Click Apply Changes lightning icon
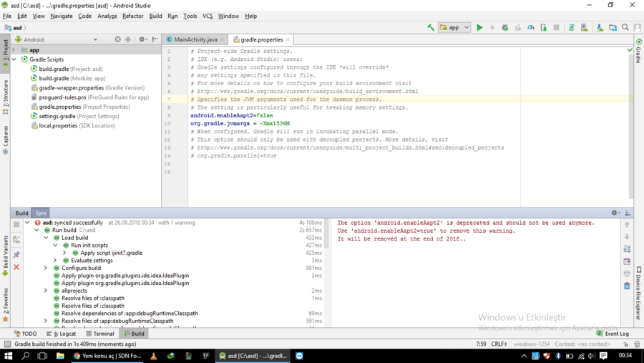The image size is (644, 363). tap(492, 27)
